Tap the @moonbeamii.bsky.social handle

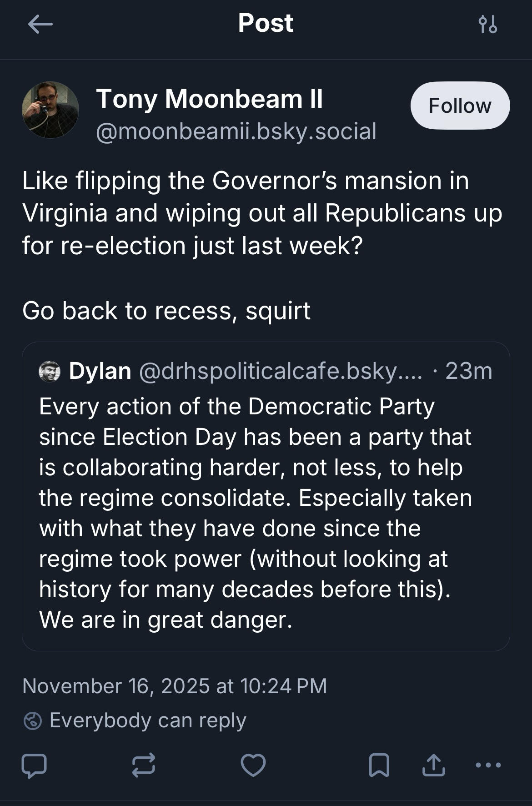[x=236, y=131]
